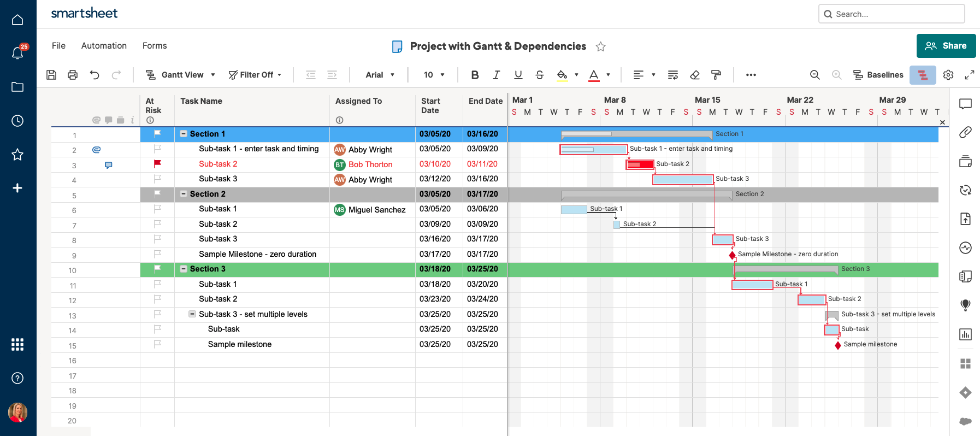Toggle At Risk flag on row 2

click(x=157, y=149)
